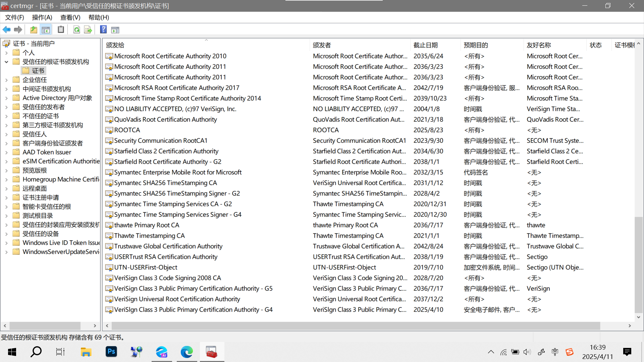The image size is (644, 362).
Task: Click the vertical scrollbar thumb of certificate list
Action: point(638,265)
